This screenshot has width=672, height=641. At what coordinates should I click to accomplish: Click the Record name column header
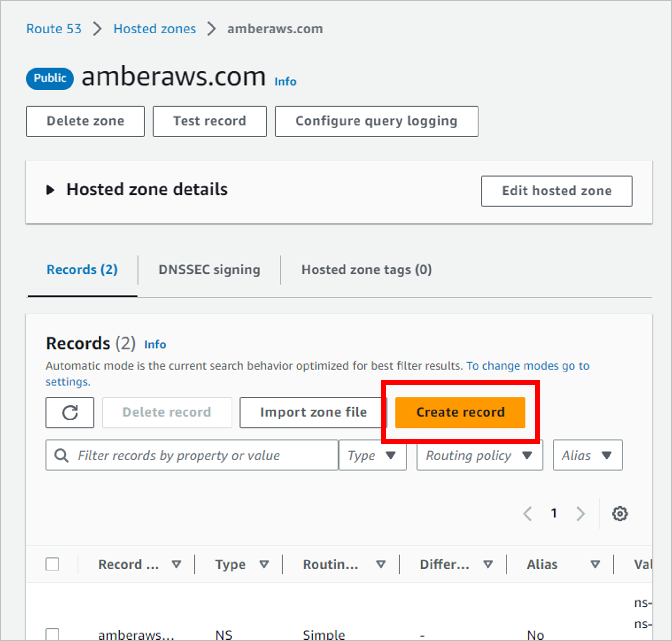click(128, 564)
